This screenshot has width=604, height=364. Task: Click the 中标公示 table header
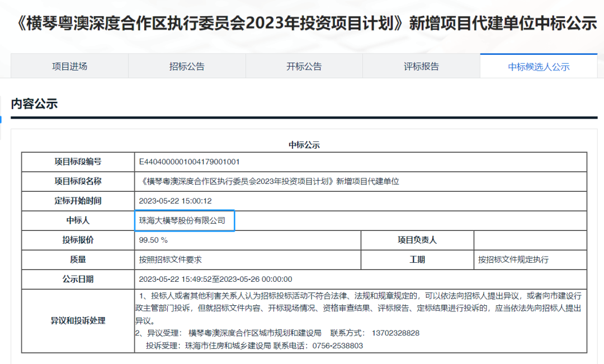tap(304, 145)
